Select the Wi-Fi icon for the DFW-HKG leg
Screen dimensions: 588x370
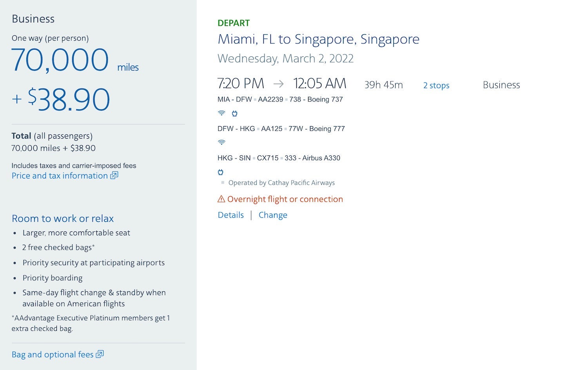tap(221, 142)
